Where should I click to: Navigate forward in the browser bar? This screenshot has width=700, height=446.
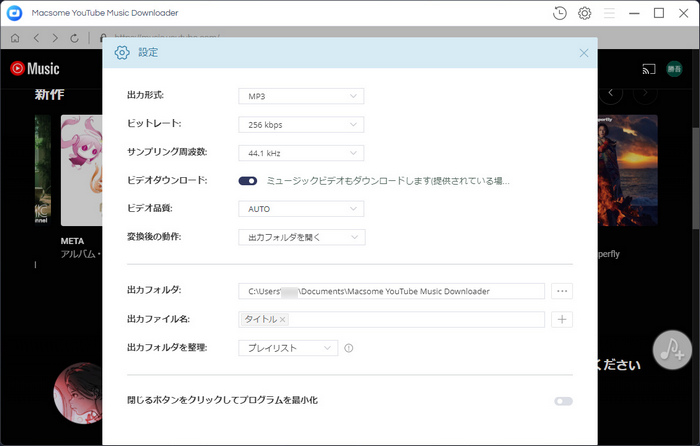tap(55, 38)
